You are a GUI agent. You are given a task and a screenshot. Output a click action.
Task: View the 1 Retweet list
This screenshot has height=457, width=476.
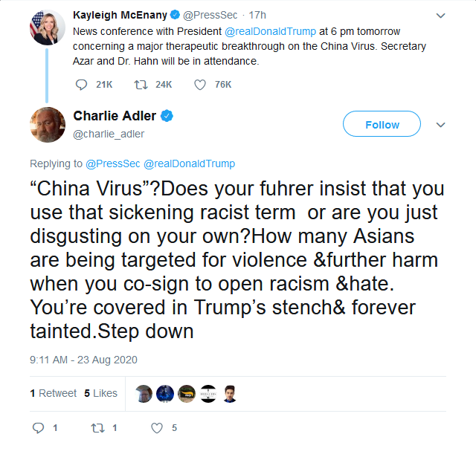pyautogui.click(x=53, y=393)
